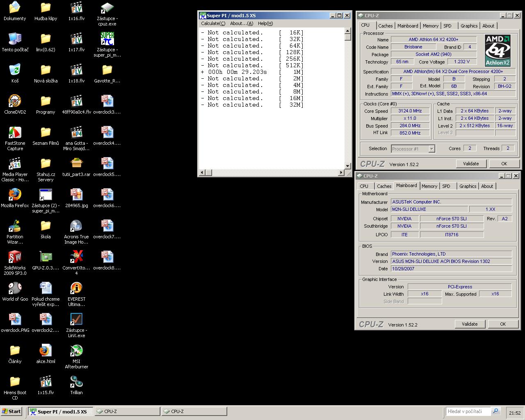
Task: Open the tutii_part3.rar archive icon
Action: 76,167
